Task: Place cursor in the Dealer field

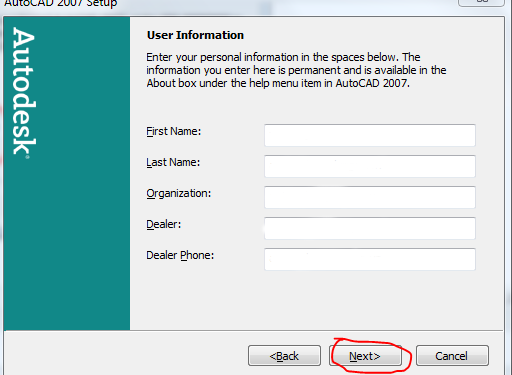Action: 370,228
